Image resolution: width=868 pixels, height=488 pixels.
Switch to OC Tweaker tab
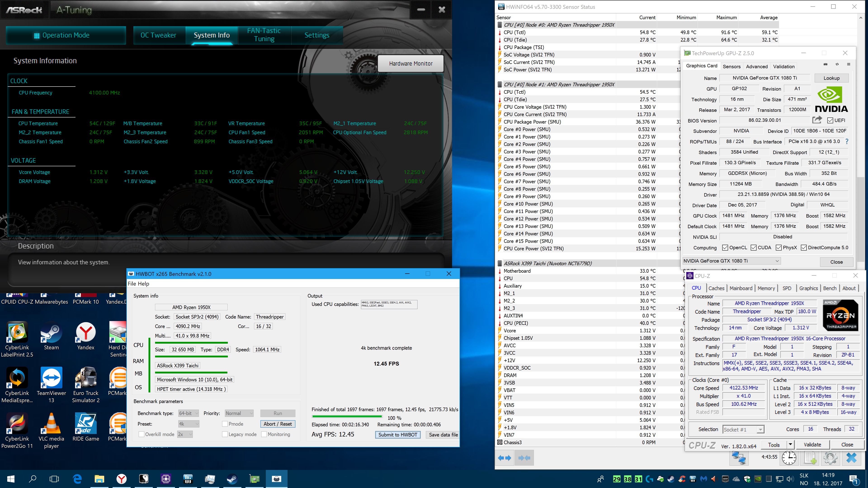click(x=158, y=35)
